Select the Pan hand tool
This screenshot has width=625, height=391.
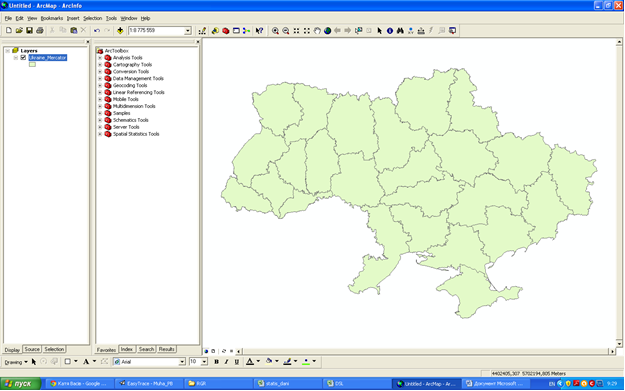[317, 31]
